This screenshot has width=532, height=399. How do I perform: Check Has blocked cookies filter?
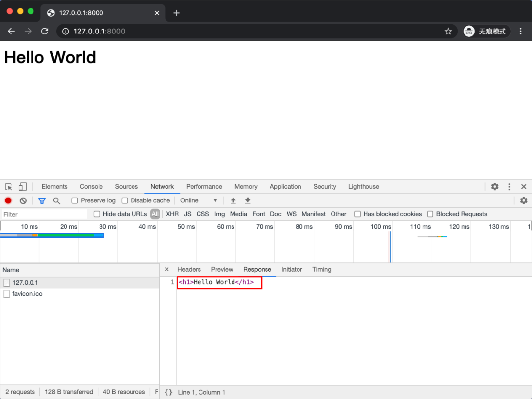(x=357, y=214)
